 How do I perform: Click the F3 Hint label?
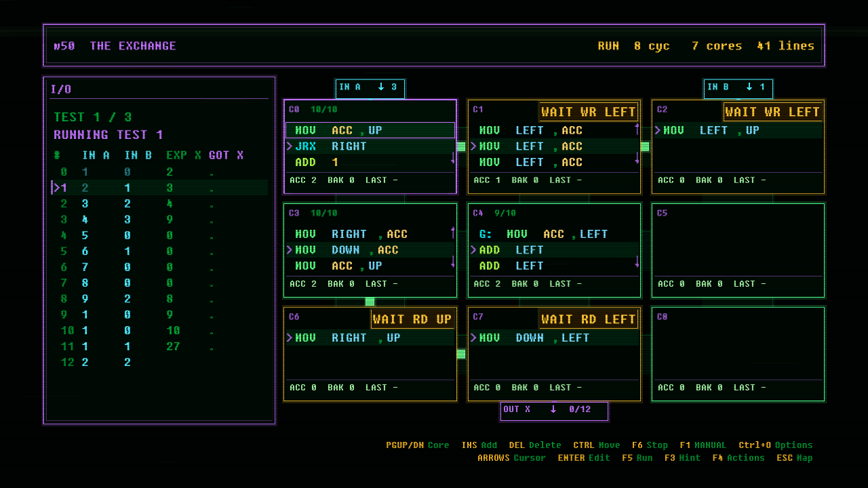[682, 458]
